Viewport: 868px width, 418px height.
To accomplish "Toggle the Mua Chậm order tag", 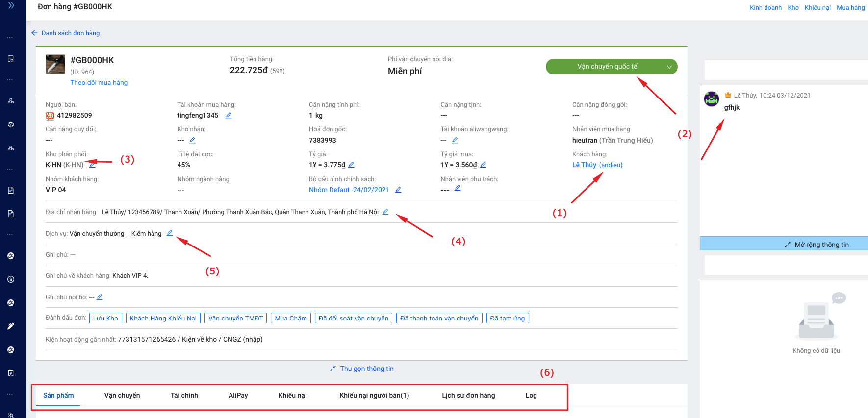I will (291, 318).
